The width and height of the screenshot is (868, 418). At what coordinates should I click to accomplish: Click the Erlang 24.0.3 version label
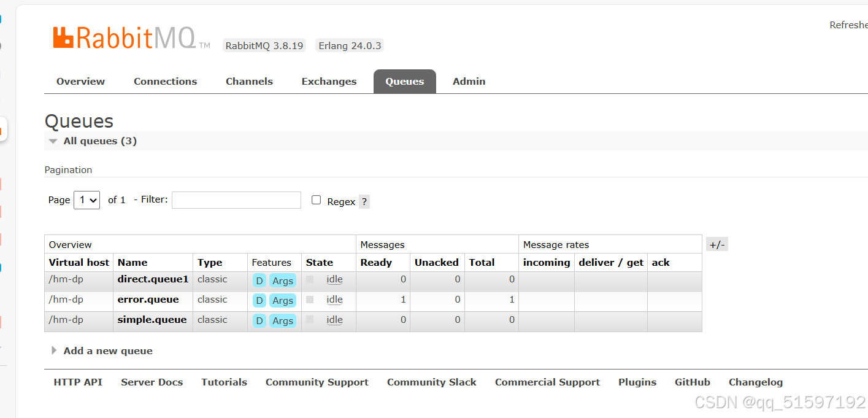coord(350,45)
